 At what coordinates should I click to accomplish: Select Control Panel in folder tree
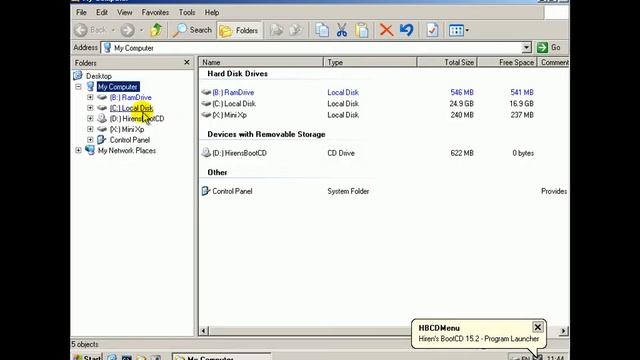point(130,140)
